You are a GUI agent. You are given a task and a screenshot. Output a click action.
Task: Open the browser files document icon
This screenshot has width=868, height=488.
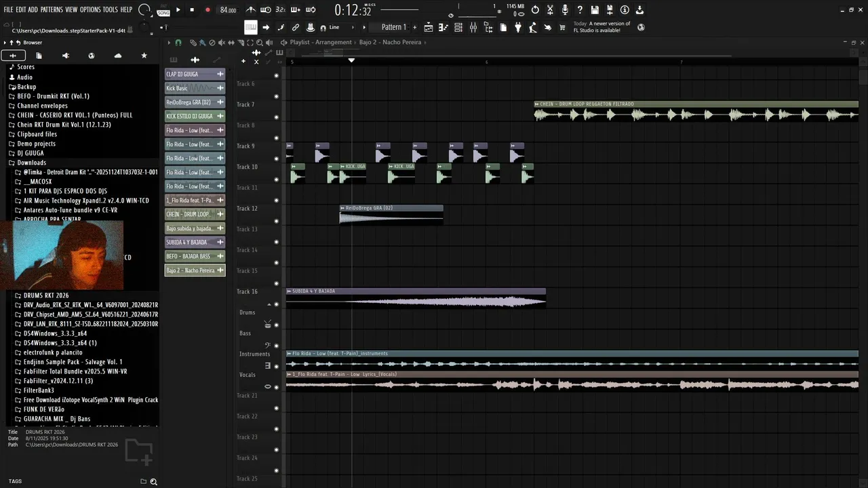39,56
